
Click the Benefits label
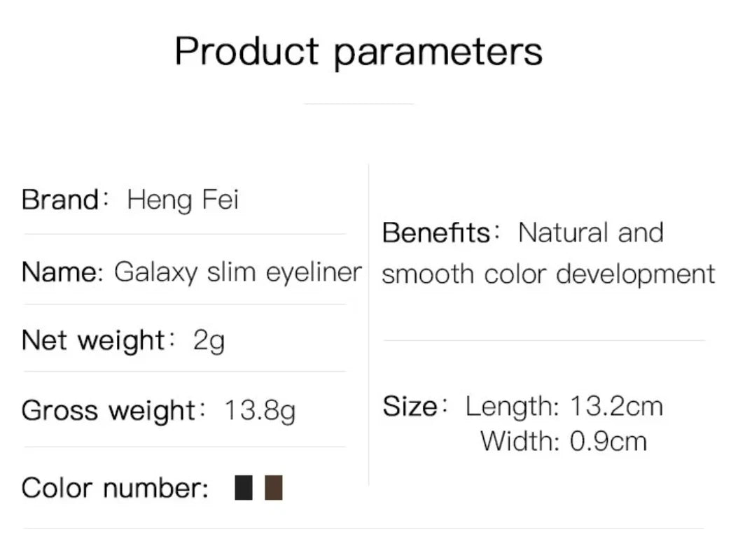tap(436, 232)
